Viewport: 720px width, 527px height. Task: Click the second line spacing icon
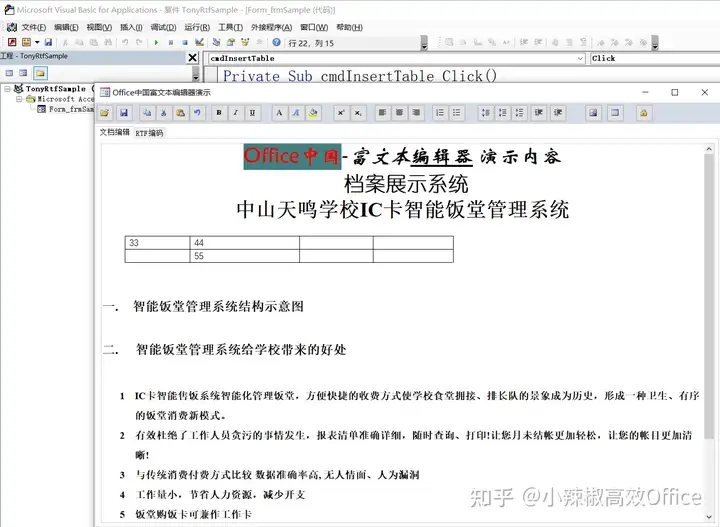point(502,113)
